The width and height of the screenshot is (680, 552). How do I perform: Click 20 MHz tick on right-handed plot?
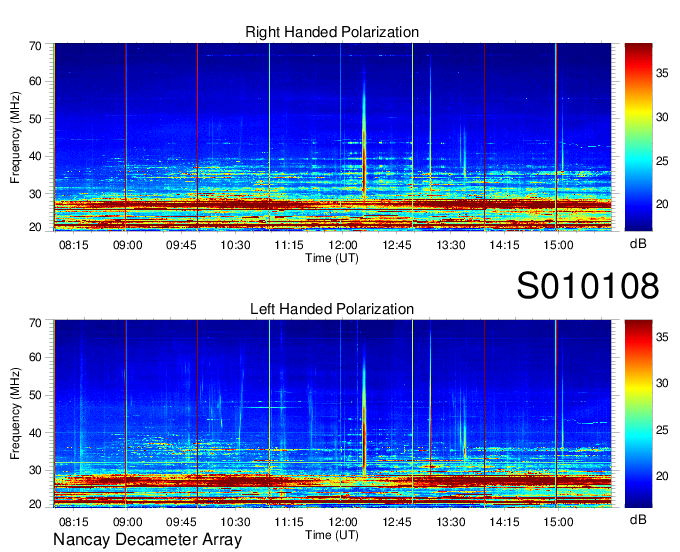pyautogui.click(x=35, y=227)
